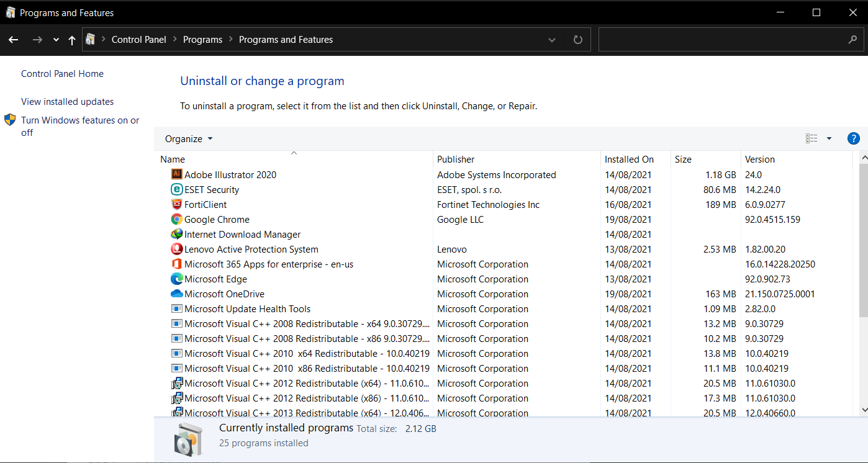Select the ESET Security icon
The width and height of the screenshot is (868, 463).
point(176,189)
